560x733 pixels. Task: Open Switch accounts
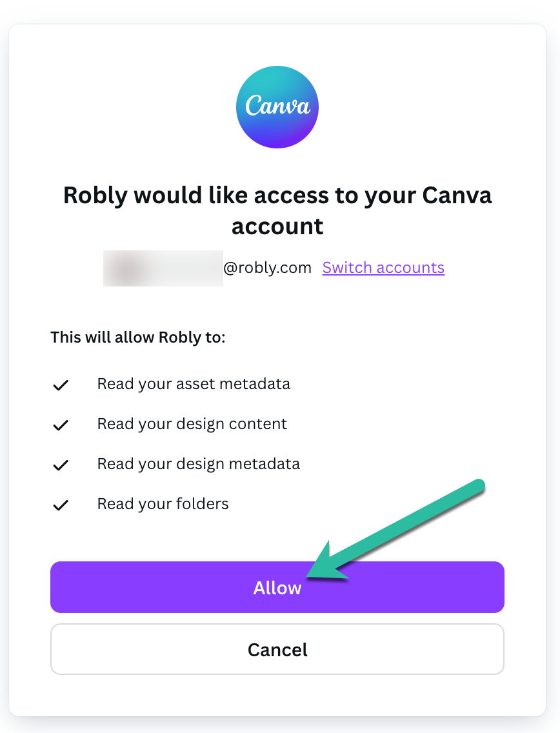pyautogui.click(x=383, y=267)
